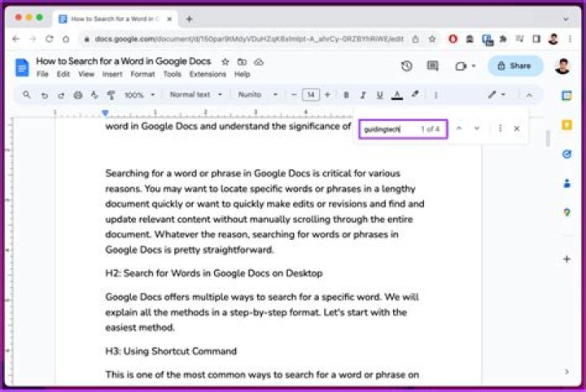
Task: Toggle italic formatting
Action: pos(362,95)
